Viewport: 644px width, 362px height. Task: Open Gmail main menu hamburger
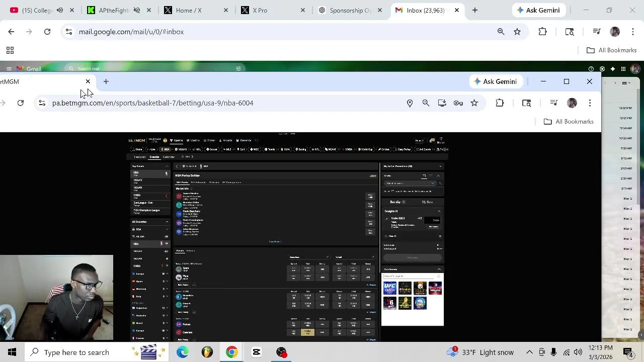point(9,69)
